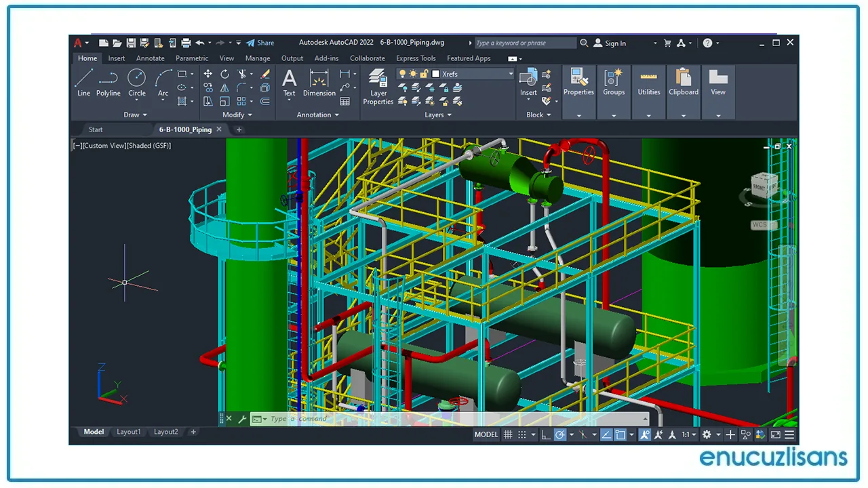
Task: Activate the Mirror tool
Action: (224, 87)
